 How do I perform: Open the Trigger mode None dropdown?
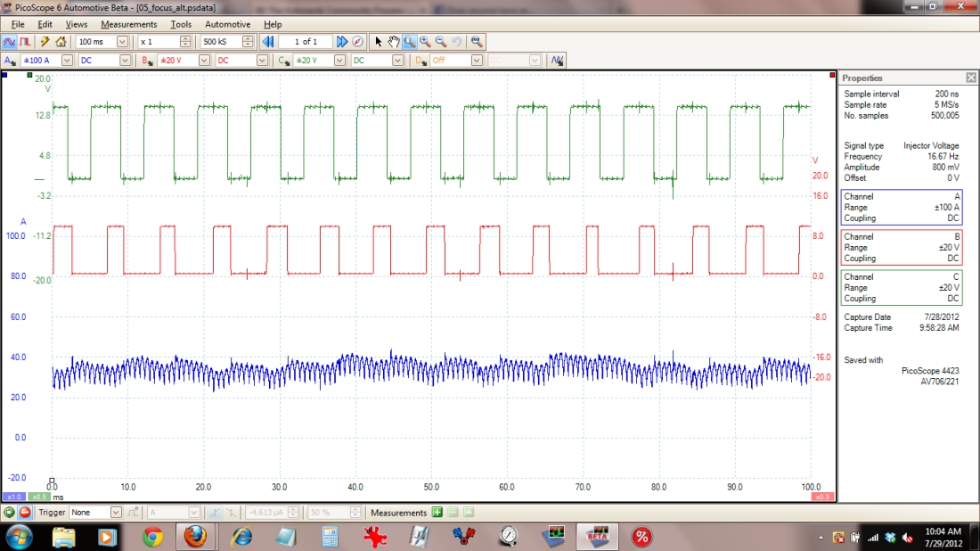[116, 513]
